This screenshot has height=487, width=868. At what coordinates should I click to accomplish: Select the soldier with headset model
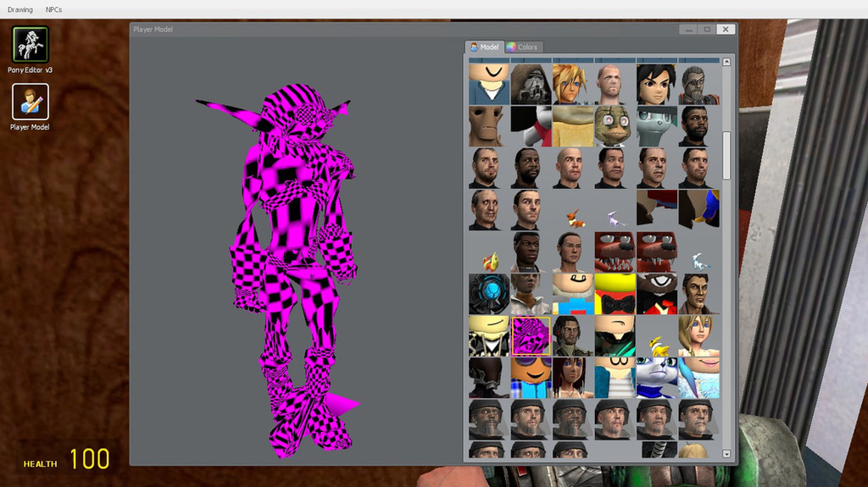pyautogui.click(x=573, y=336)
